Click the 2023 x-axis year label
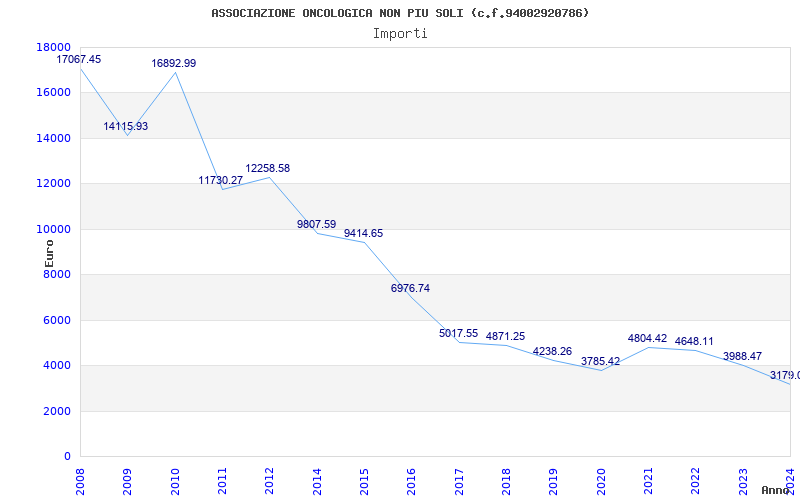The image size is (800, 500). 743,481
